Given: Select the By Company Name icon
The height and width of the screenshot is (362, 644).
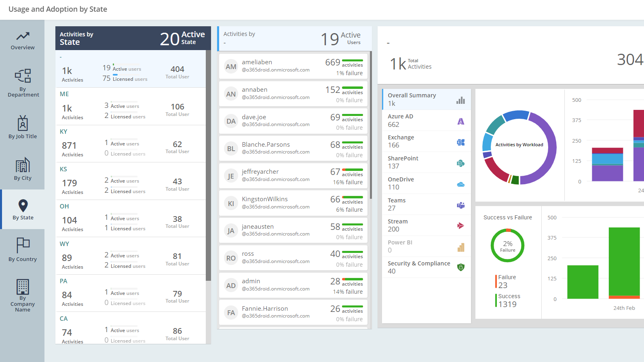Looking at the screenshot, I should pos(23,286).
